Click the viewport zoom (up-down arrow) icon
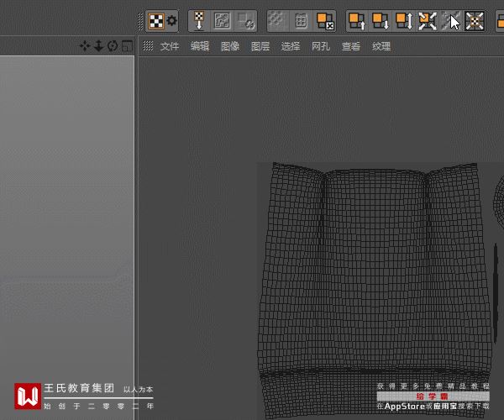 click(x=98, y=46)
